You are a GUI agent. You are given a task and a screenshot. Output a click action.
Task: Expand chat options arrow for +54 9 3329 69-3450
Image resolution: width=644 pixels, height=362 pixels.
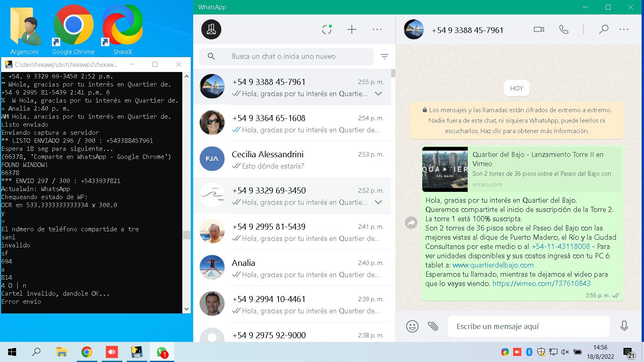pyautogui.click(x=378, y=202)
